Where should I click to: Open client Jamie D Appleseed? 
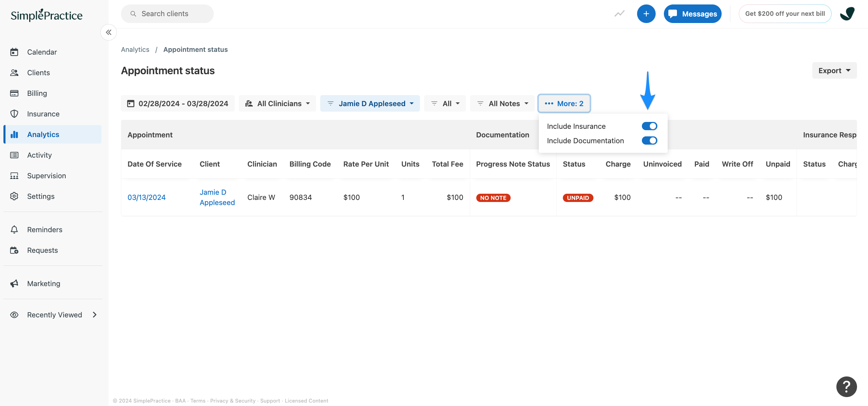click(217, 197)
